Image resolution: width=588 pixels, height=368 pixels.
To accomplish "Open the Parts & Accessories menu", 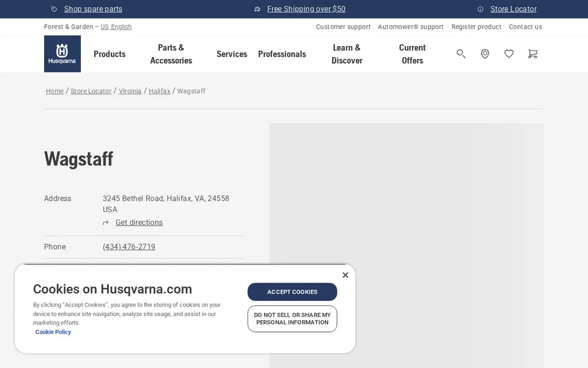I will click(171, 54).
